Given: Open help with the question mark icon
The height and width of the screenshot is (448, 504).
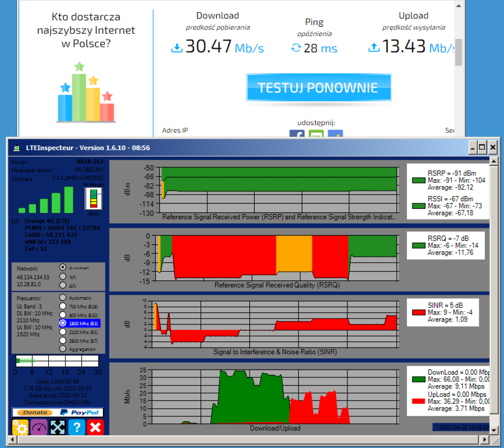Looking at the screenshot, I should pos(76,427).
